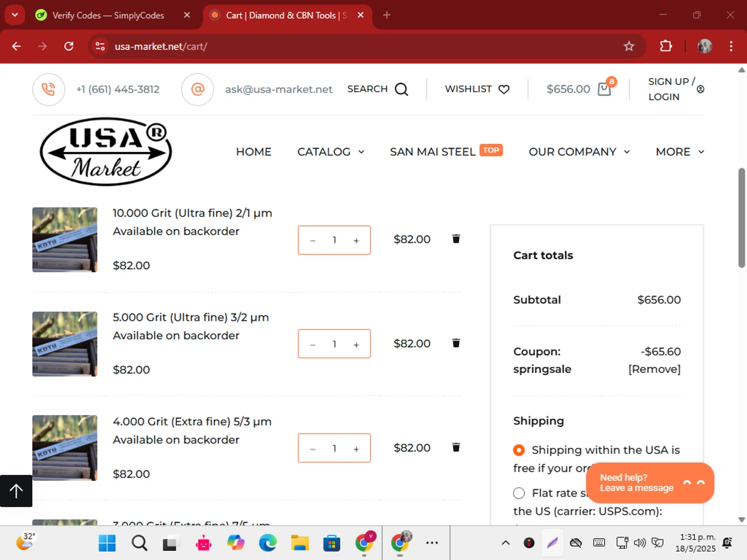Open Windows Start menu
The width and height of the screenshot is (747, 560).
coord(107,543)
